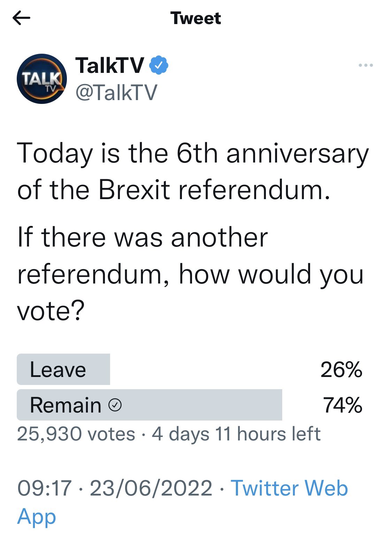392x544 pixels.
Task: Go back using the left arrow
Action: (21, 18)
